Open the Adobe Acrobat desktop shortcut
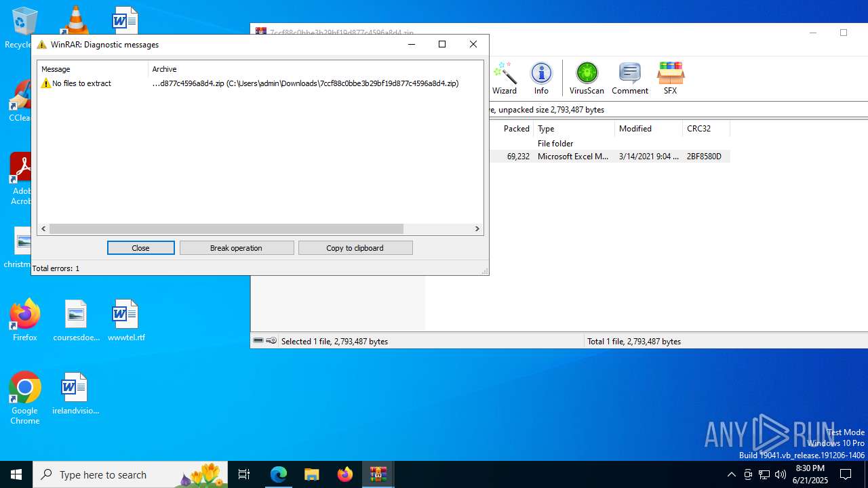The width and height of the screenshot is (868, 488). pos(21,179)
